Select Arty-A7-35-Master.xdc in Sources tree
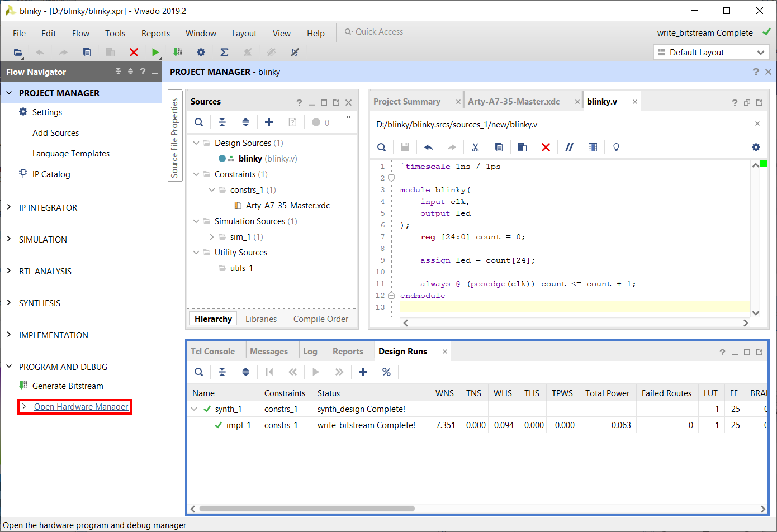 click(x=288, y=206)
